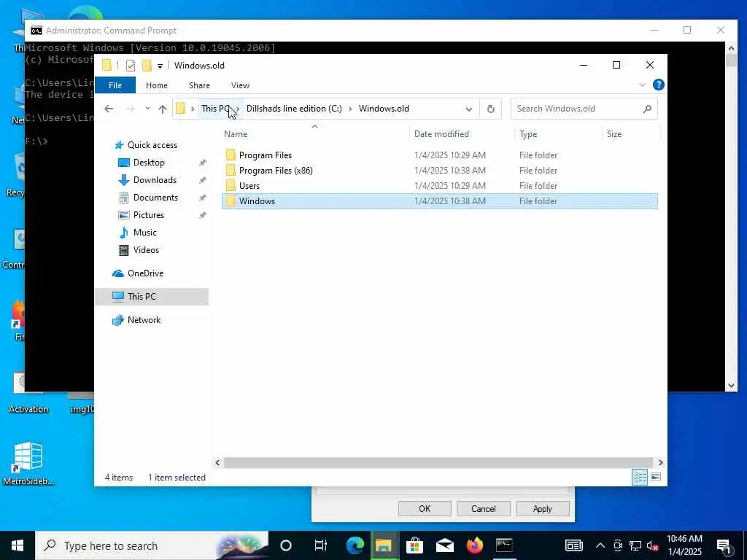Click Cancel in the dialog behind Explorer
This screenshot has height=560, width=747.
click(x=484, y=508)
